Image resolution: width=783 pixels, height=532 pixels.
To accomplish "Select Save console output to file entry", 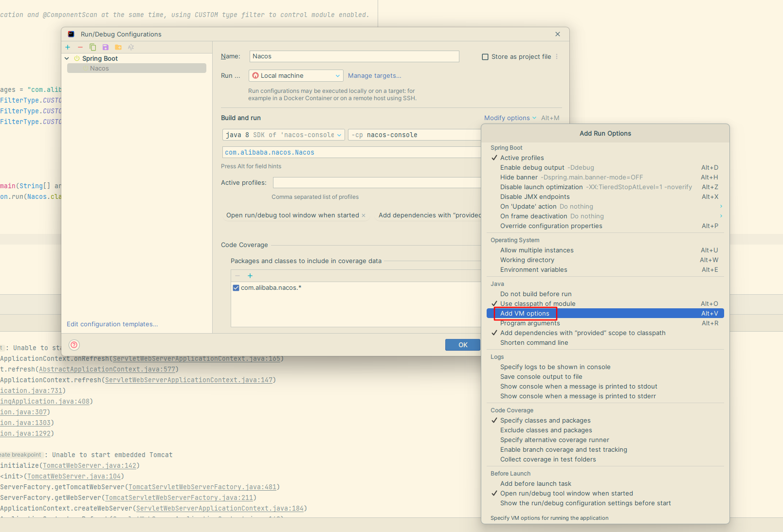I will point(605,376).
